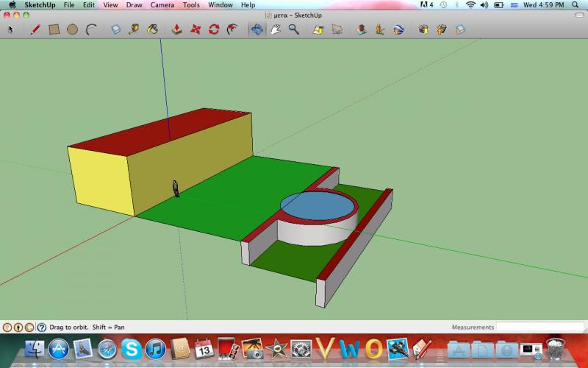Click the Select arrow tool
Screen dimensions: 588x368
click(x=10, y=29)
